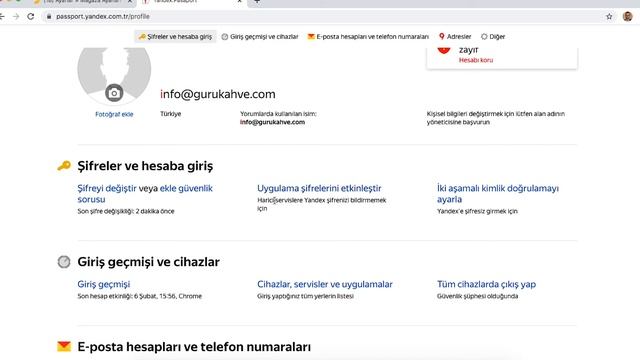This screenshot has height=360, width=640.
Task: Click the padlock icon in the address bar
Action: pos(49,16)
